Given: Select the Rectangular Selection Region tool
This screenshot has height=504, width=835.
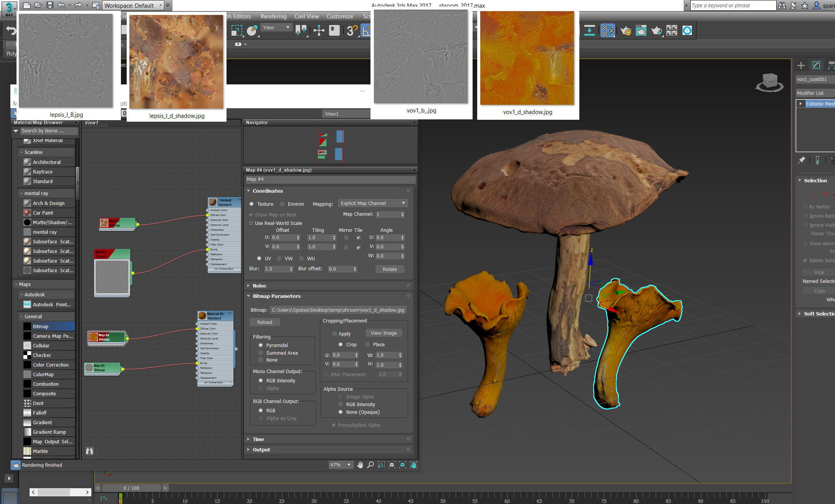Looking at the screenshot, I should (x=237, y=30).
